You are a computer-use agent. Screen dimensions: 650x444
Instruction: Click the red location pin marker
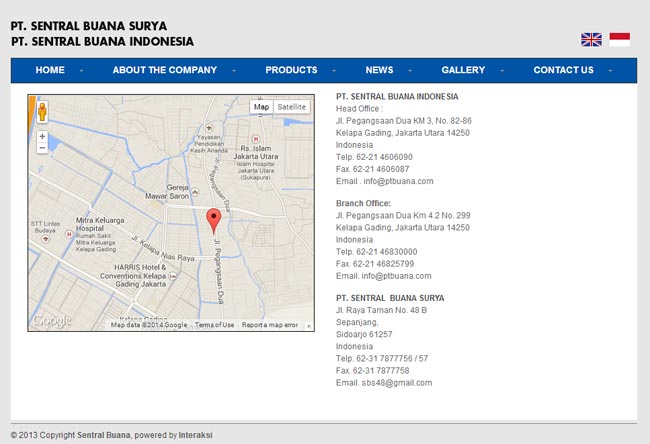click(x=213, y=221)
